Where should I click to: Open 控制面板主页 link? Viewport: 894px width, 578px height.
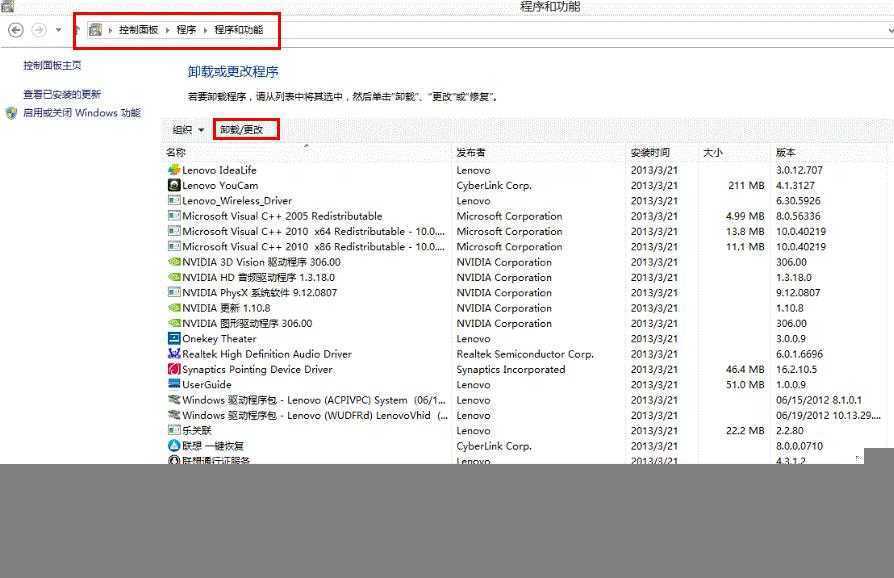tap(52, 66)
